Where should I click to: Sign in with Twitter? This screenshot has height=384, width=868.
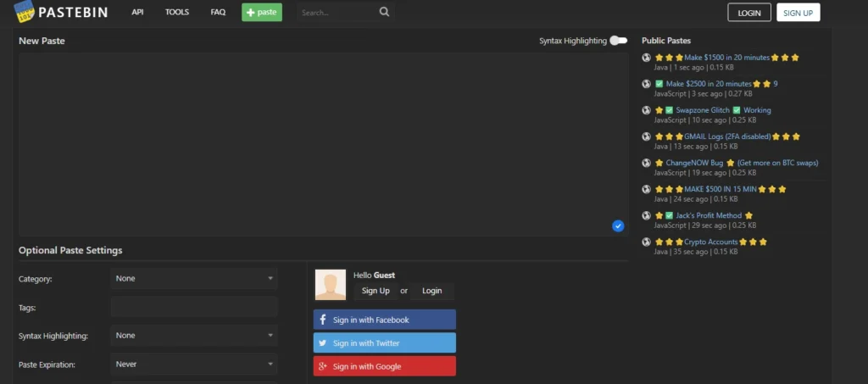(x=384, y=343)
